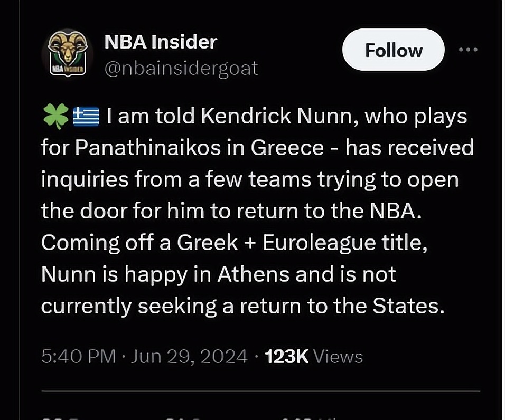Click the word Greece in the tweet
Viewport: 505px width, 420px height.
(287, 148)
